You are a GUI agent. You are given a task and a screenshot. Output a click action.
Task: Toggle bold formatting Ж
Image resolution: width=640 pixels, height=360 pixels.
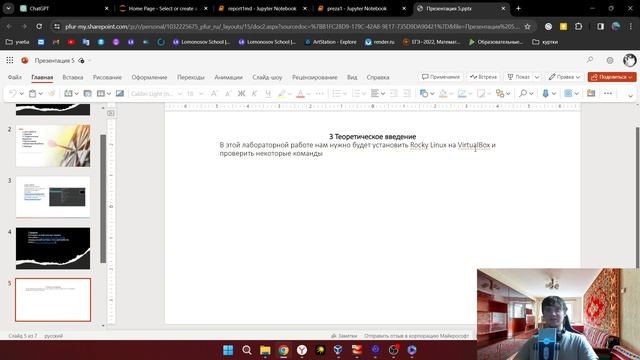(x=241, y=93)
